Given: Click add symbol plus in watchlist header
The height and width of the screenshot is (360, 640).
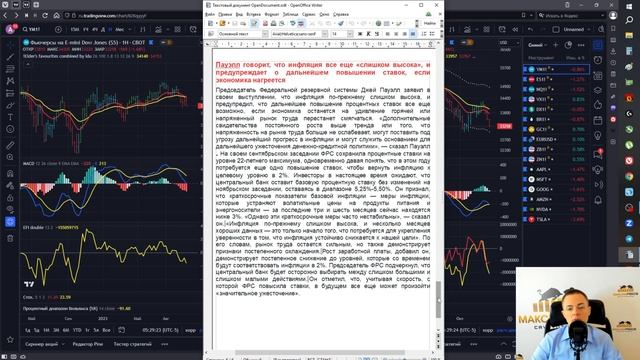Looking at the screenshot, I should pos(556,45).
